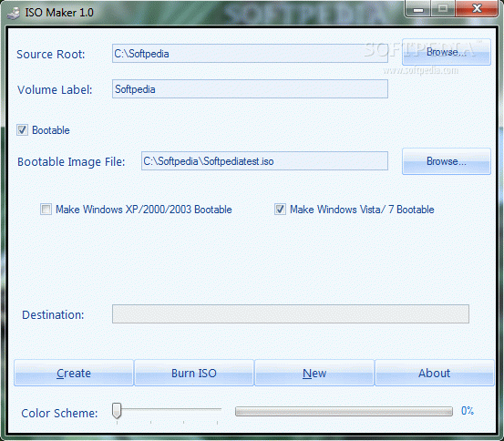
Task: Browse for the Bootable Image File
Action: pyautogui.click(x=447, y=161)
